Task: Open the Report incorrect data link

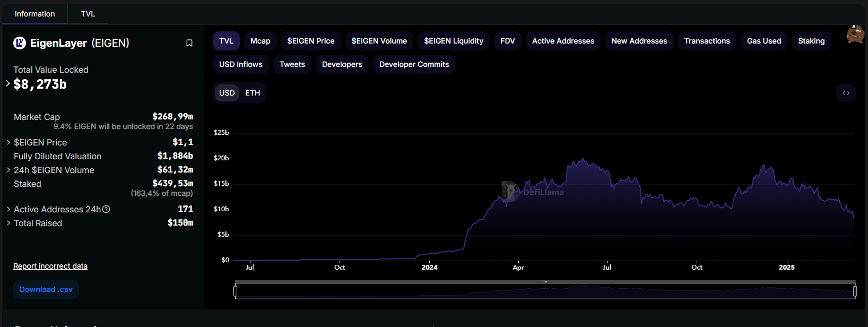Action: click(50, 266)
